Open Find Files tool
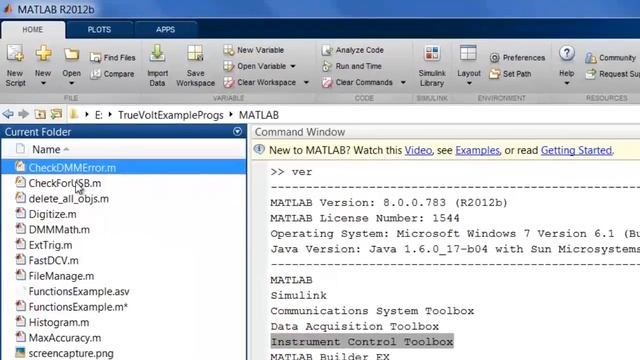The height and width of the screenshot is (360, 640). [x=113, y=58]
